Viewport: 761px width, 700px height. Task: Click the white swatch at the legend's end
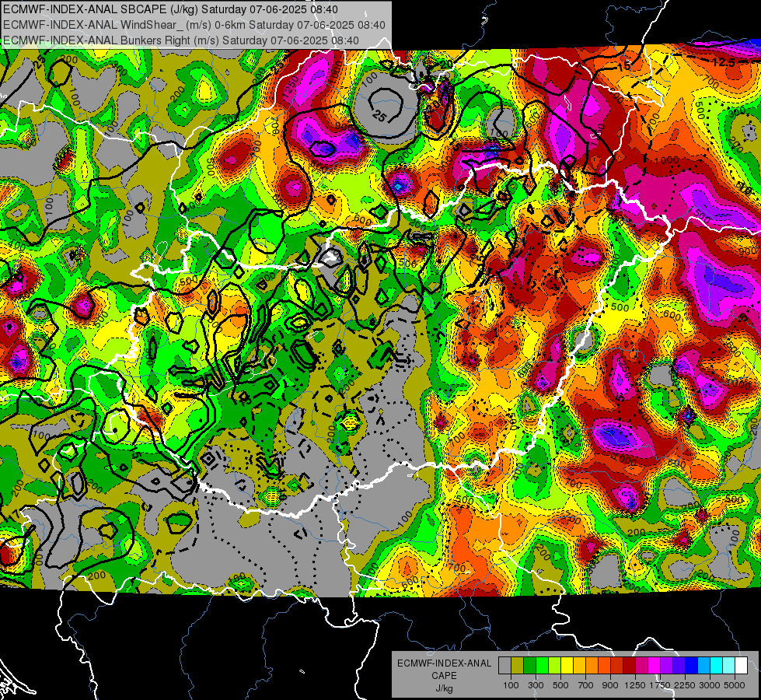(742, 666)
